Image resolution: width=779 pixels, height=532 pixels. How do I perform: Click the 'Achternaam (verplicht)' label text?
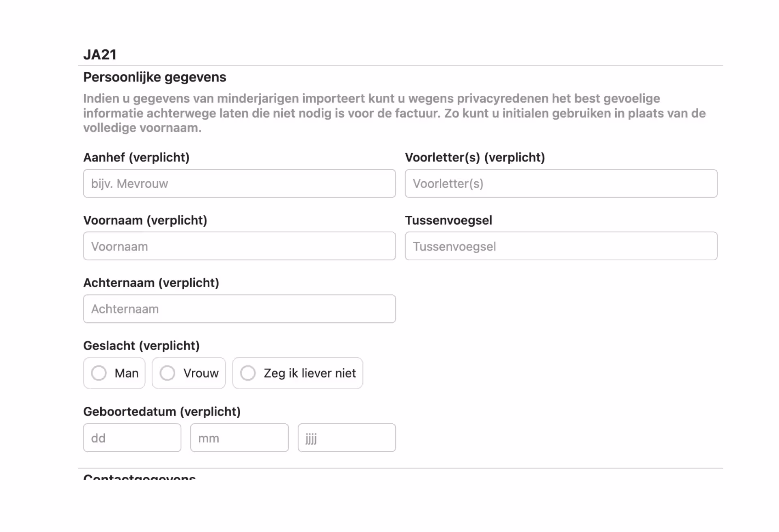coord(151,283)
